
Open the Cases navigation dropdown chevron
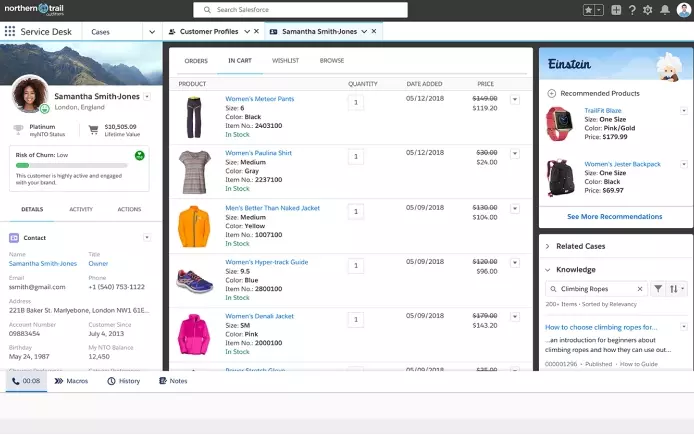point(152,32)
